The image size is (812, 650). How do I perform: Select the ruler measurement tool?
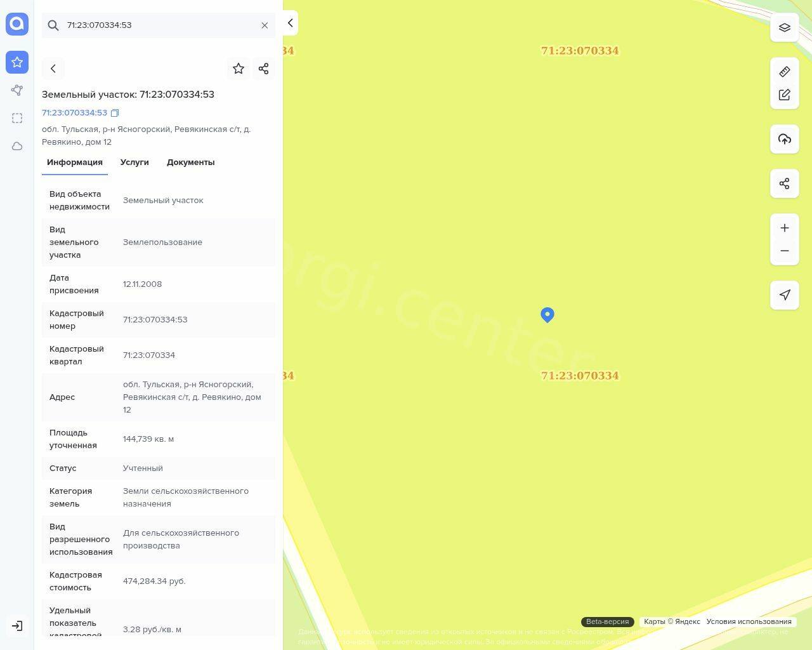pos(785,72)
